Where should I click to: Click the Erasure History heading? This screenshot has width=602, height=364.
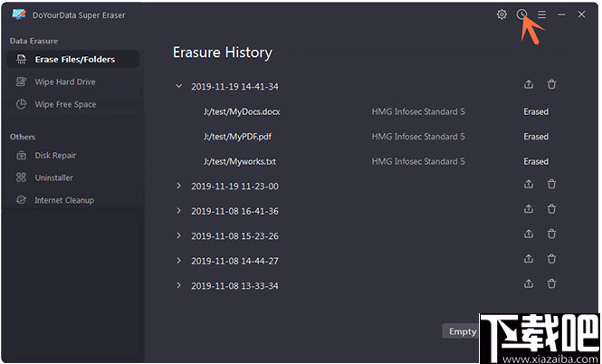pyautogui.click(x=223, y=53)
